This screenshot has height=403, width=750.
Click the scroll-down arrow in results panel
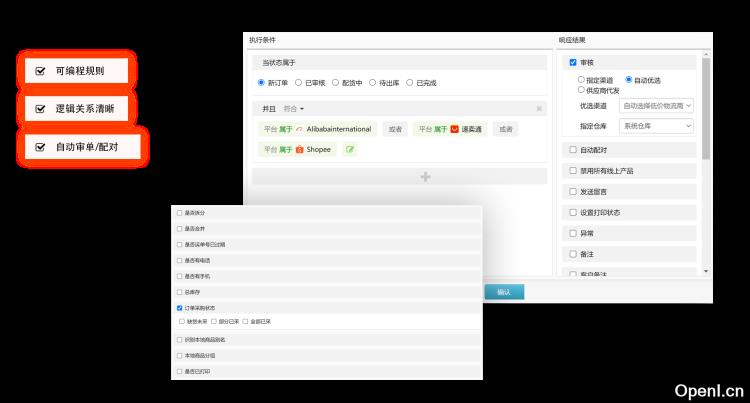pos(706,272)
